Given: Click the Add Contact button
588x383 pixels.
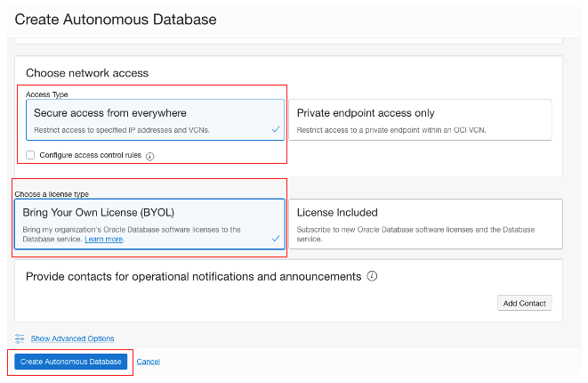Looking at the screenshot, I should coord(524,303).
